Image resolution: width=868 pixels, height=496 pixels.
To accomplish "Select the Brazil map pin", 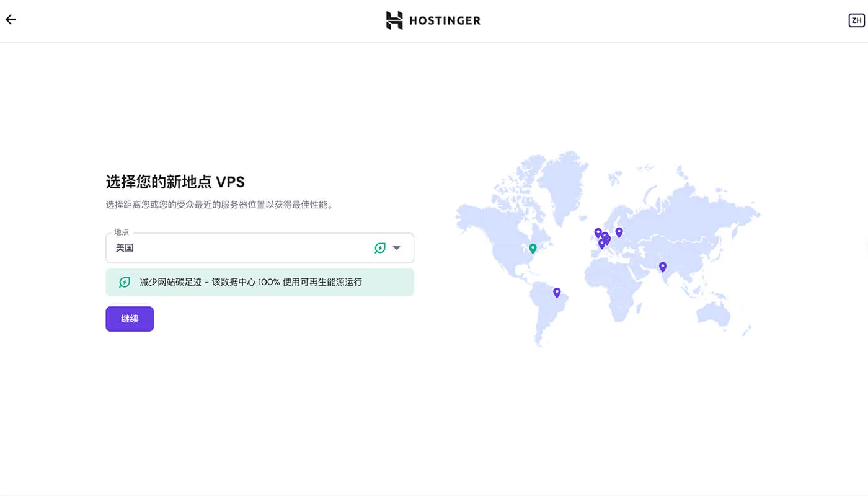I will pyautogui.click(x=556, y=291).
